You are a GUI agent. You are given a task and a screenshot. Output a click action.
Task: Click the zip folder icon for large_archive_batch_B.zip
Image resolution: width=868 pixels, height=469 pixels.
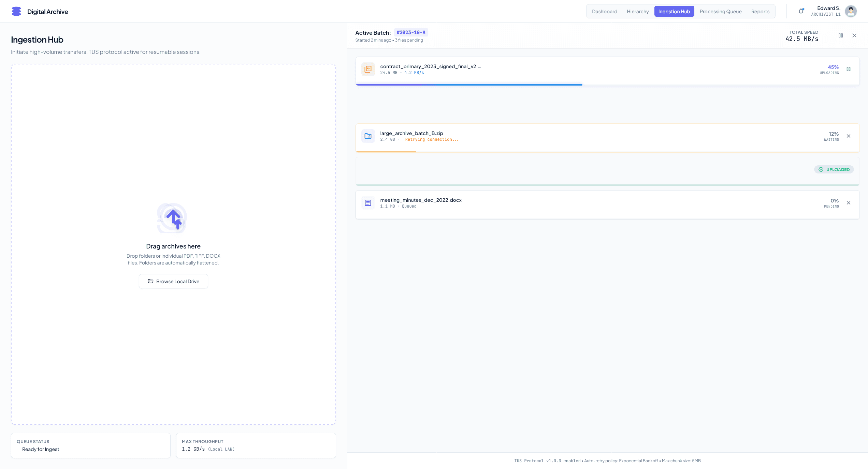coord(368,136)
